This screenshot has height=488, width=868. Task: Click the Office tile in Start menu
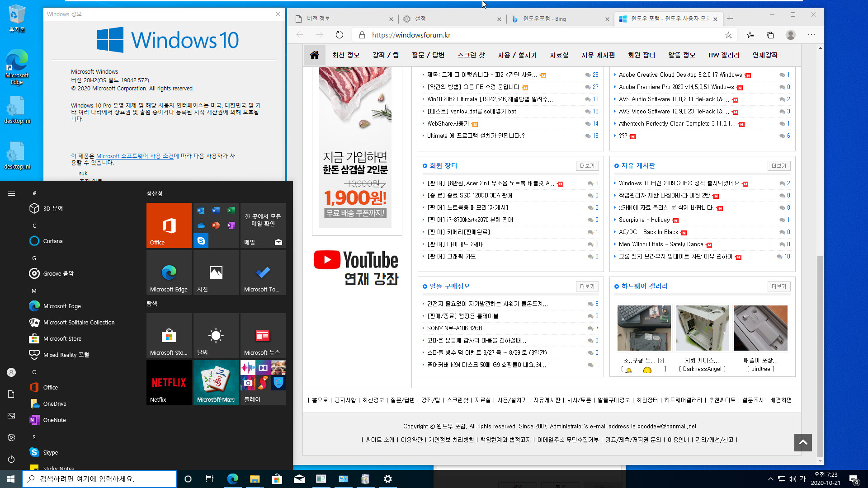(169, 225)
